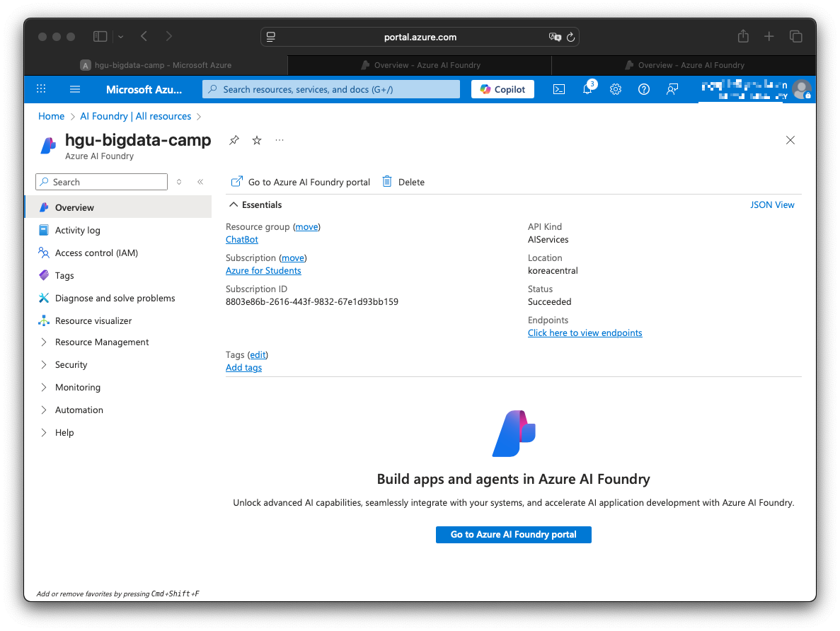This screenshot has width=840, height=631.
Task: Click the translate icon in address bar
Action: 555,37
